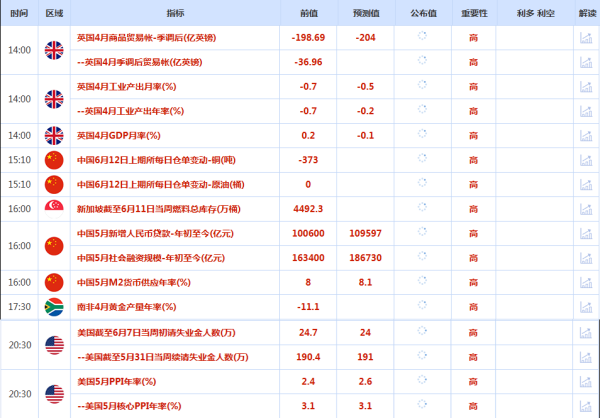600x418 pixels.
Task: Open chart icon for 美国5月PPI年率 row
Action: click(585, 382)
